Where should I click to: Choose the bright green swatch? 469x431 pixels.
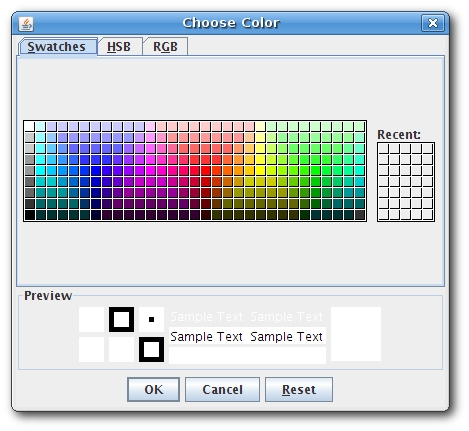click(x=316, y=170)
